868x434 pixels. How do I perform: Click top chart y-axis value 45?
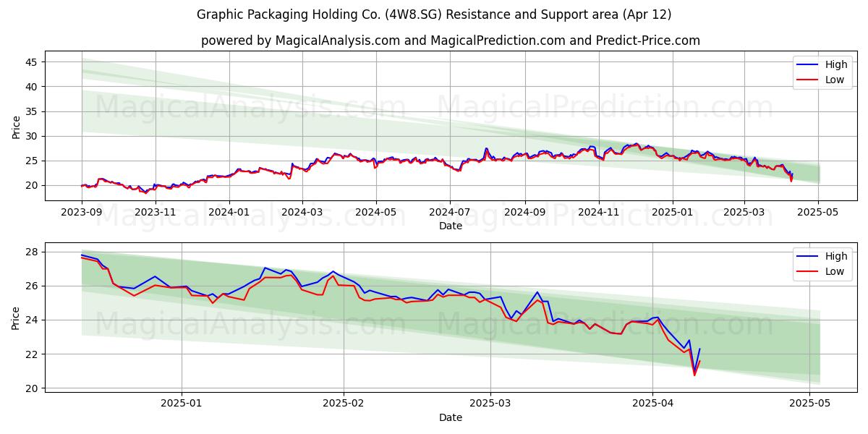tap(32, 61)
